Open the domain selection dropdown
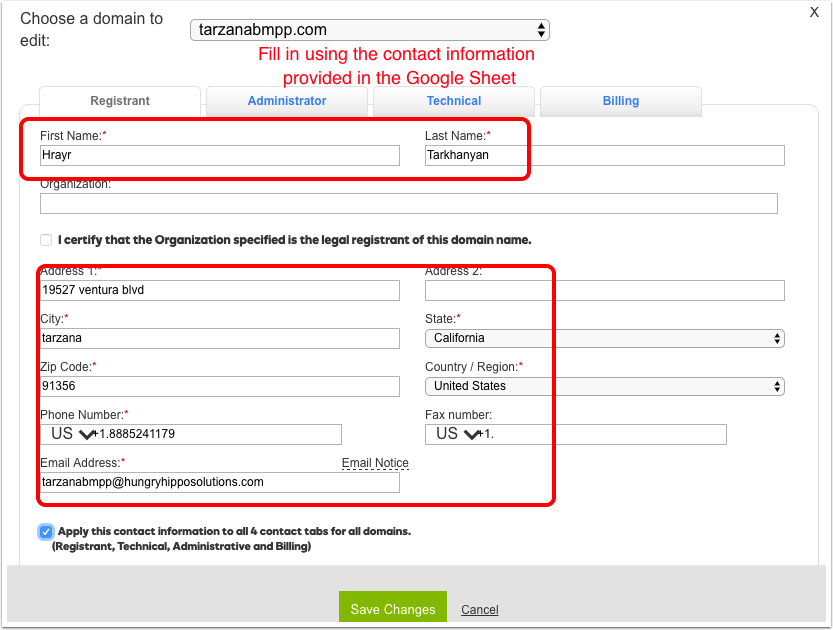 (369, 31)
